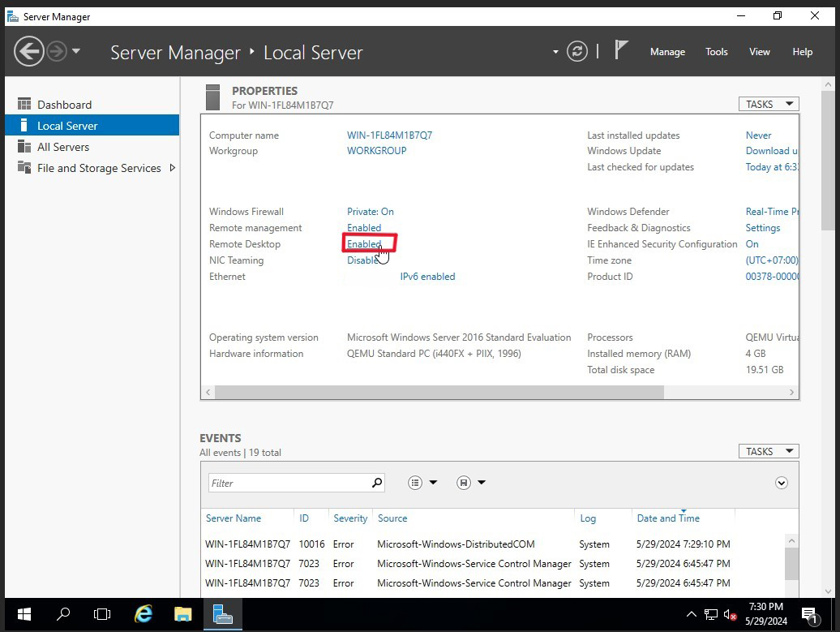Open File and Storage Services
840x632 pixels.
100,168
